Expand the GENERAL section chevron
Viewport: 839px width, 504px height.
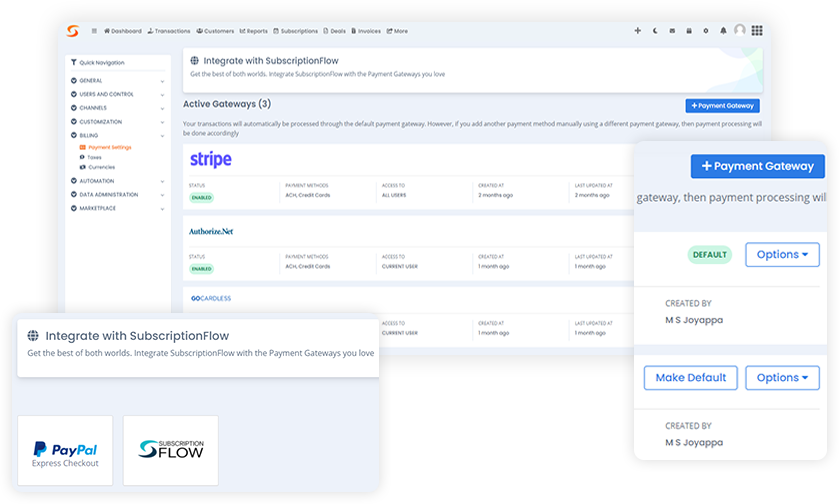[162, 81]
